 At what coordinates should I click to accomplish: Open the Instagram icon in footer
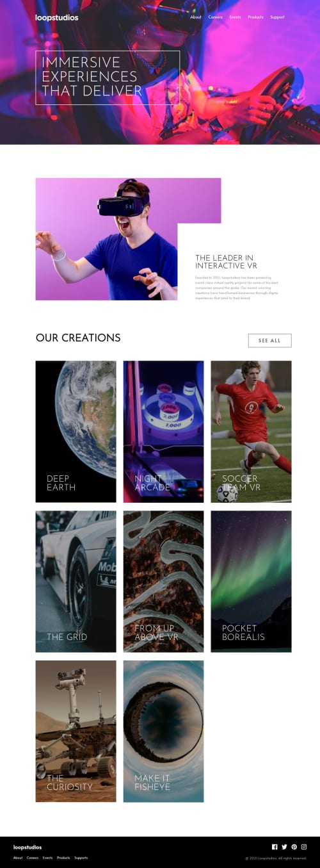304,847
